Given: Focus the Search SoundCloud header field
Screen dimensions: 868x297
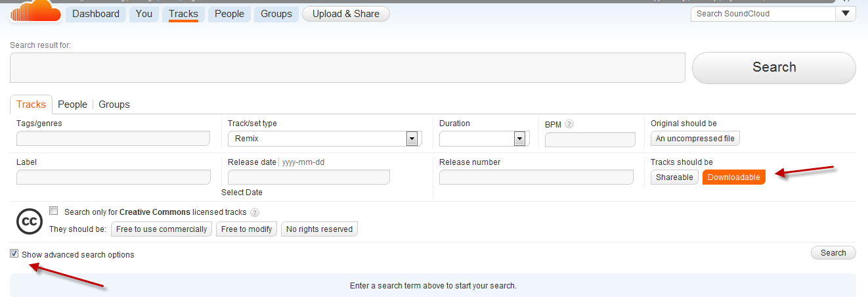Looking at the screenshot, I should pyautogui.click(x=763, y=13).
